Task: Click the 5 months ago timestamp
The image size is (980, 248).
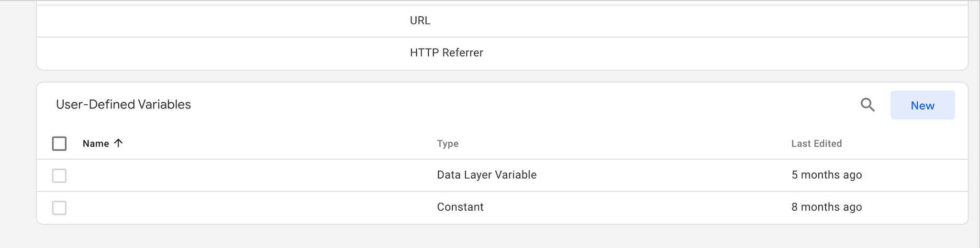Action: tap(826, 175)
